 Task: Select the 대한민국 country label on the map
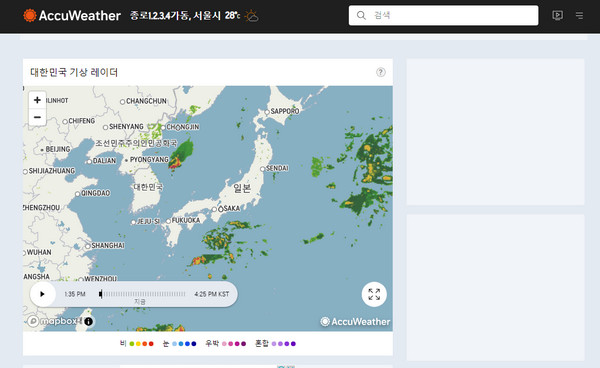pyautogui.click(x=148, y=187)
